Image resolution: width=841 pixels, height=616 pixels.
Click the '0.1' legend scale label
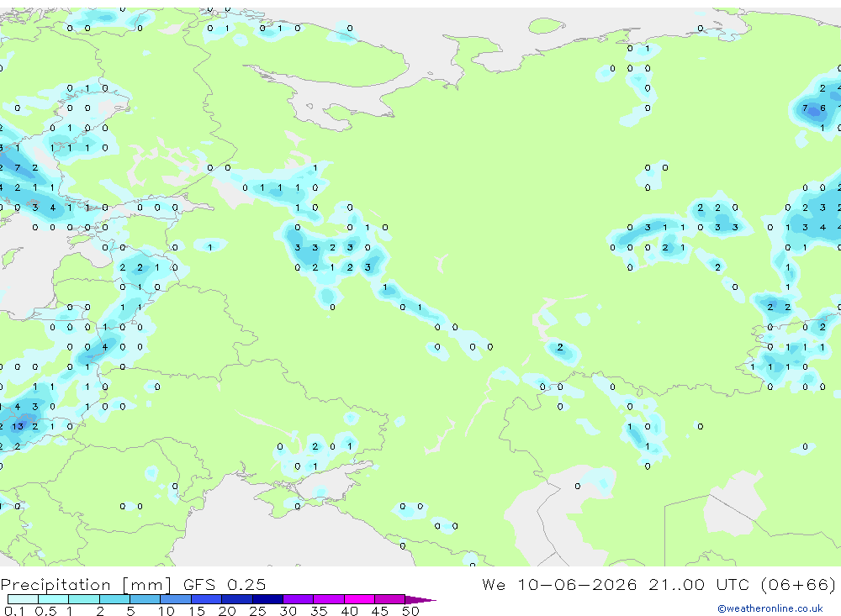click(14, 611)
